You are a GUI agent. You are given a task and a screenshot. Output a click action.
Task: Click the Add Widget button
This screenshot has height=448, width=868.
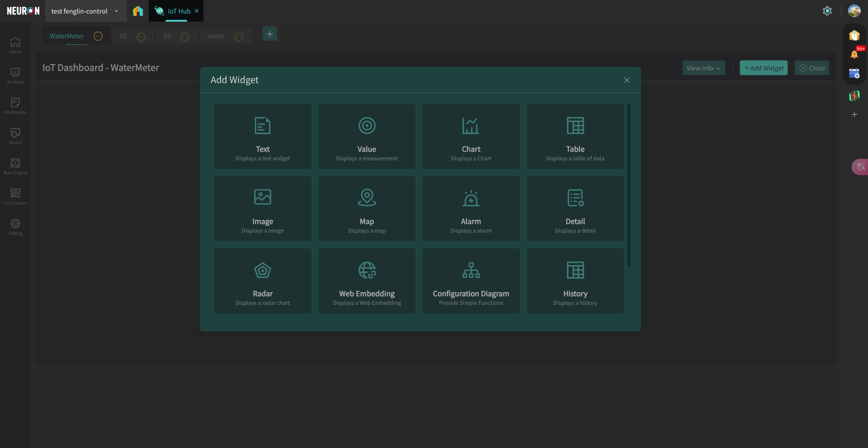point(764,68)
